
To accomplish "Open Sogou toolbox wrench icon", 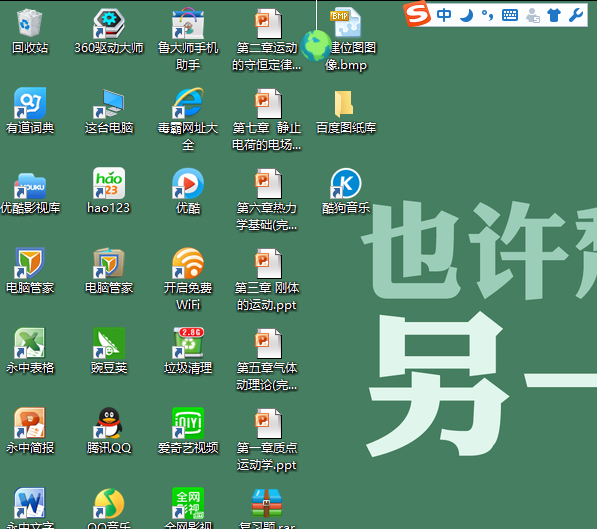I will point(576,15).
